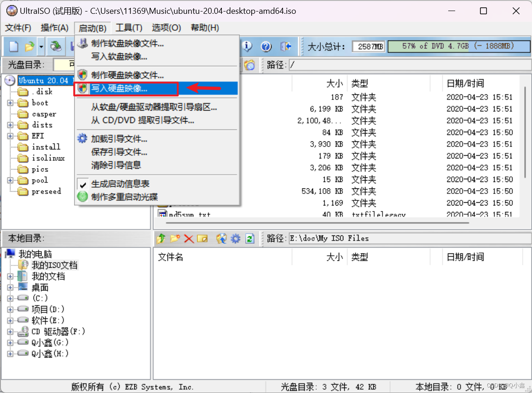Choose 加载引导文件...
Viewport: 532px width, 393px height.
[157, 139]
